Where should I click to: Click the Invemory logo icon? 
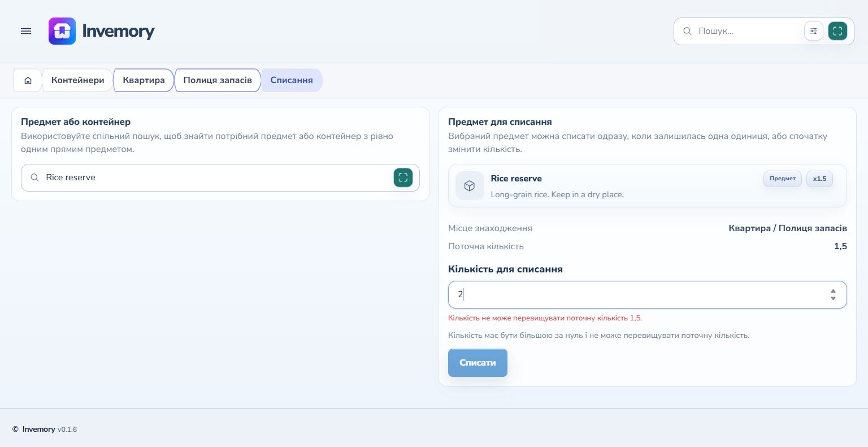pos(62,31)
